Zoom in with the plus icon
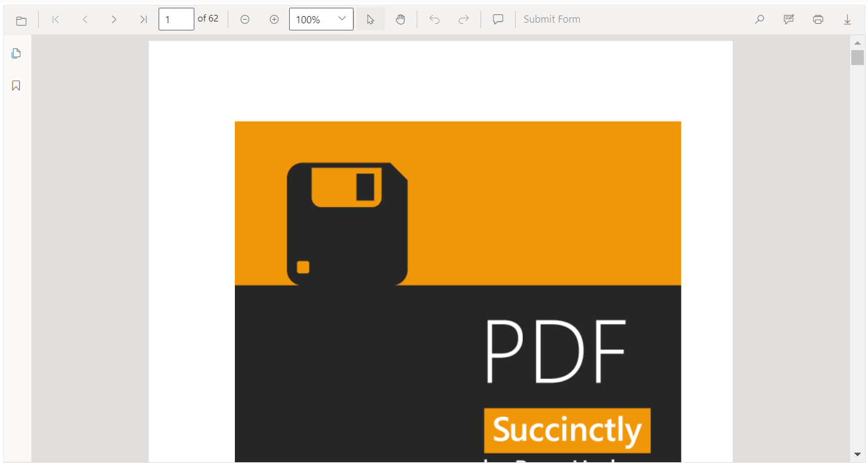Viewport: 868px width, 467px height. tap(274, 20)
